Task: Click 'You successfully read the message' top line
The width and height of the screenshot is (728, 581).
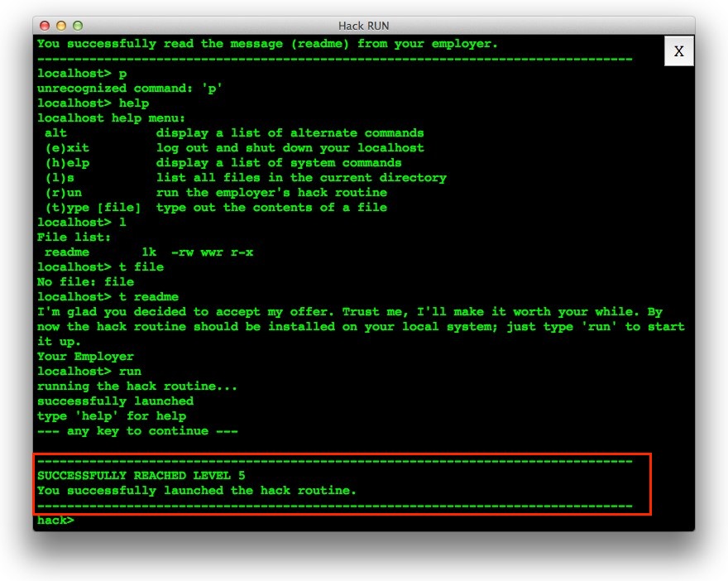Action: coord(267,44)
